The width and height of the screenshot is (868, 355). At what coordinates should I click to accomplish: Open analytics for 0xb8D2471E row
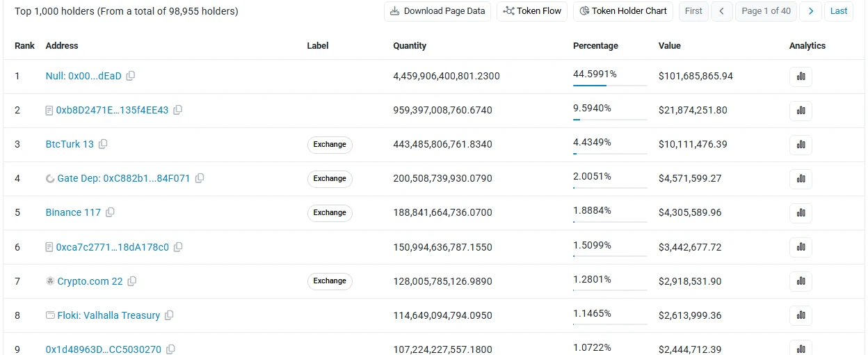(x=801, y=110)
